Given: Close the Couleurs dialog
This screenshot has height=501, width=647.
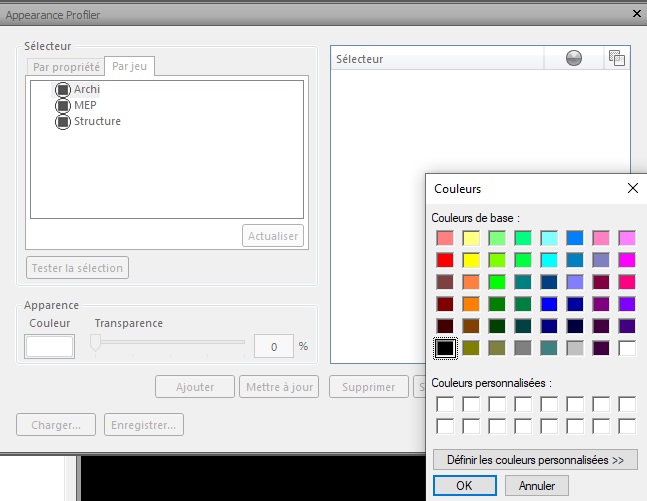Looking at the screenshot, I should pyautogui.click(x=632, y=188).
